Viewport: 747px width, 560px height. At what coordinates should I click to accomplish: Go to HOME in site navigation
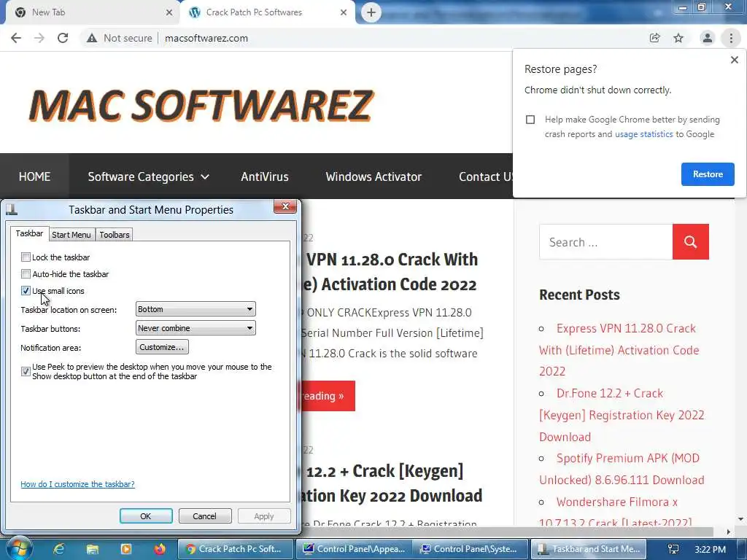[34, 176]
